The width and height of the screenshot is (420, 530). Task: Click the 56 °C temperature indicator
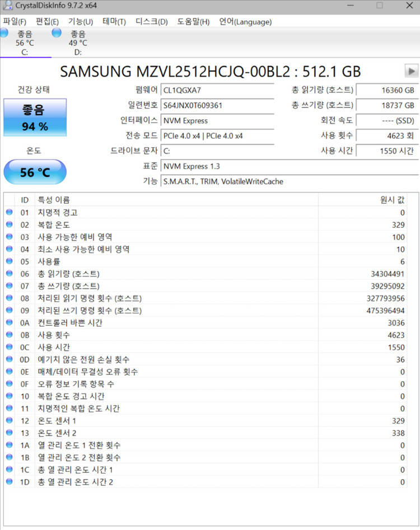(x=35, y=172)
